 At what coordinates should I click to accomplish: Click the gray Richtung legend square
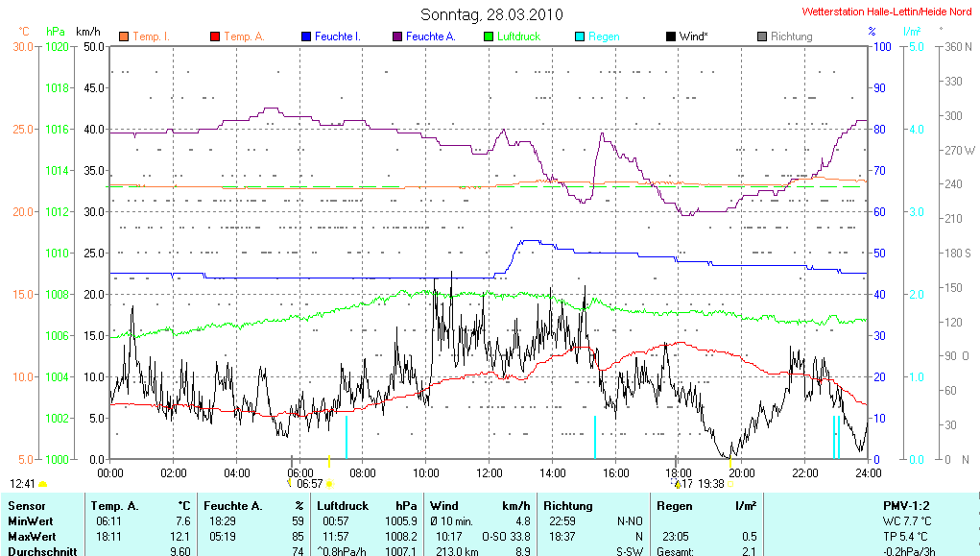tap(762, 36)
